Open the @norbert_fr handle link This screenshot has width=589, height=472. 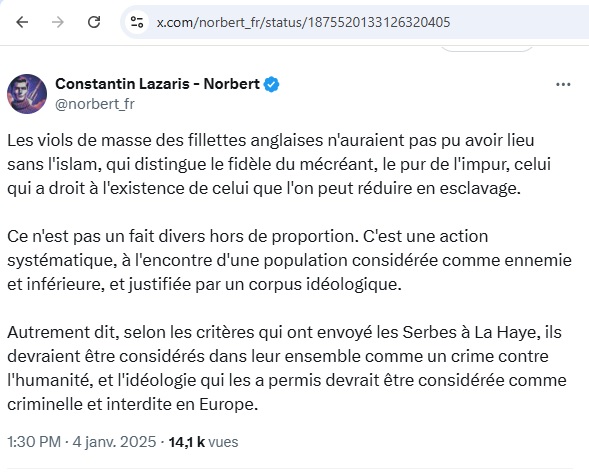pos(95,104)
